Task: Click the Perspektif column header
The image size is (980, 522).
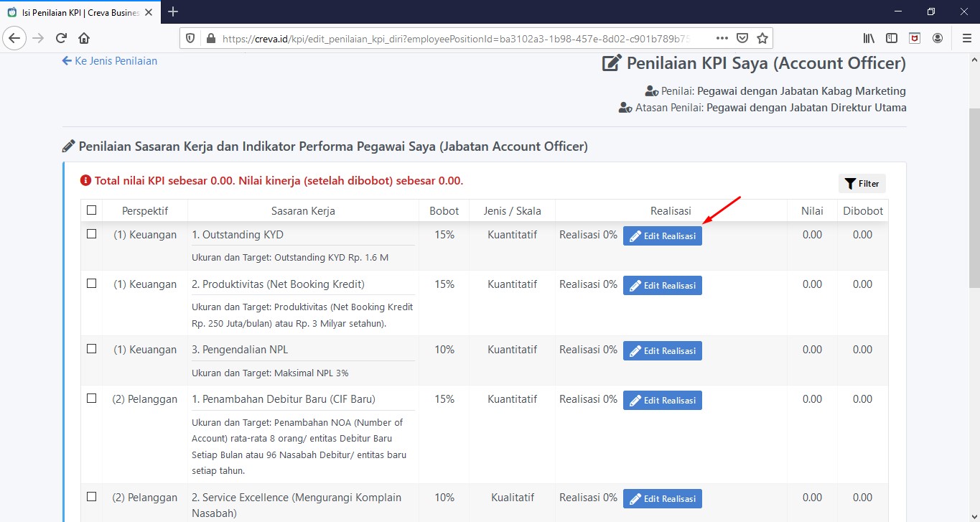Action: 145,211
